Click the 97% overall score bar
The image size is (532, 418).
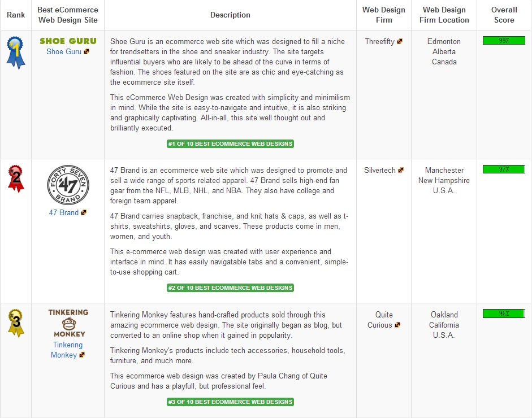[504, 169]
